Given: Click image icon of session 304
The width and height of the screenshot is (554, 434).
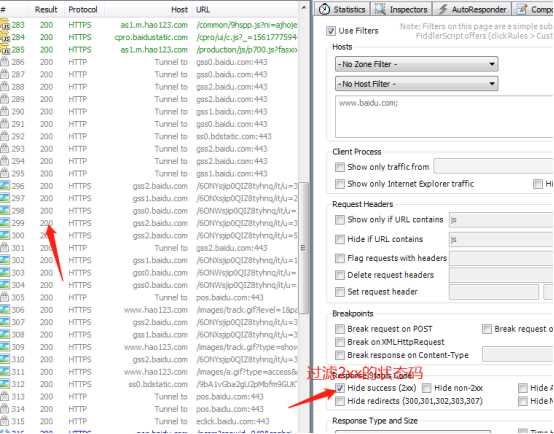Looking at the screenshot, I should pos(5,285).
